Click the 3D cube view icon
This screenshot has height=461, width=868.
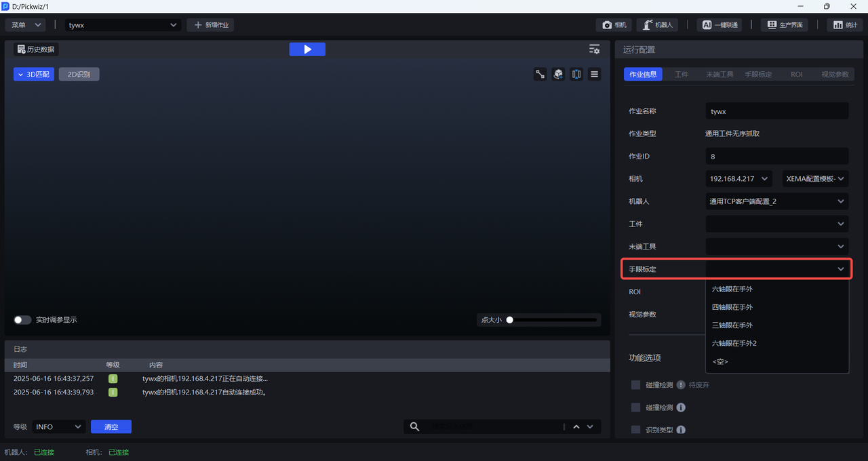pos(558,75)
